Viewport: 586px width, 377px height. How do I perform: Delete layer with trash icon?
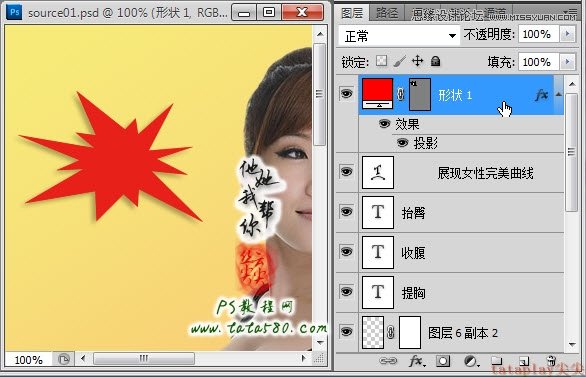pyautogui.click(x=551, y=361)
